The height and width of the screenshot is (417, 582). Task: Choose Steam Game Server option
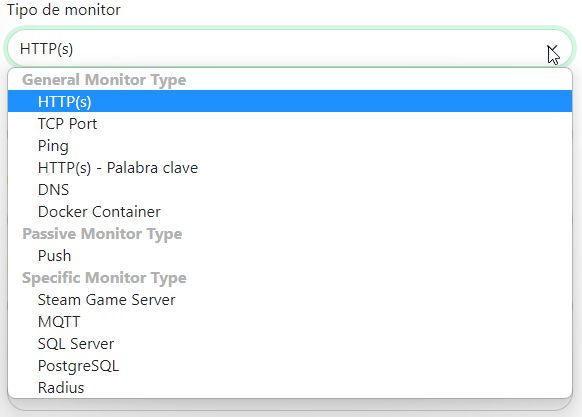point(290,300)
